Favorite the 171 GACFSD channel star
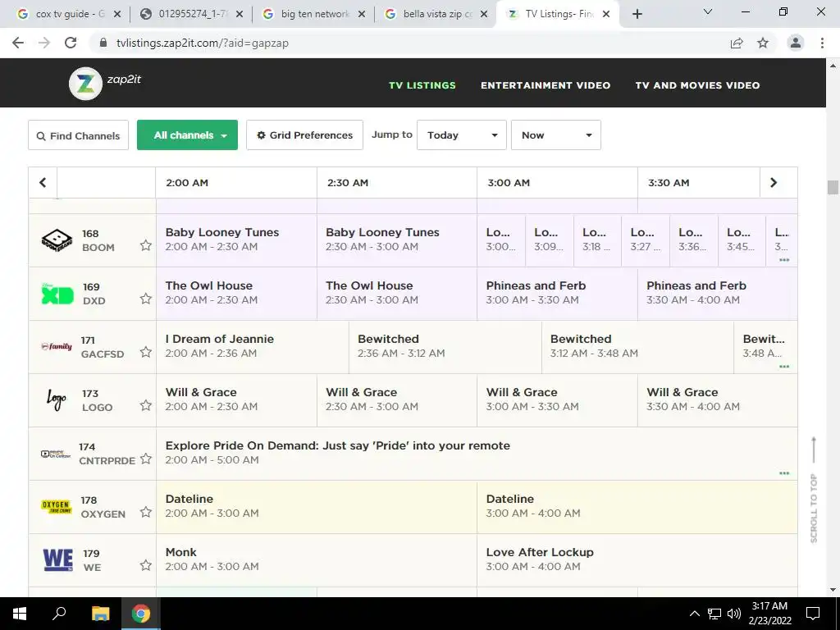The height and width of the screenshot is (630, 840). click(146, 352)
